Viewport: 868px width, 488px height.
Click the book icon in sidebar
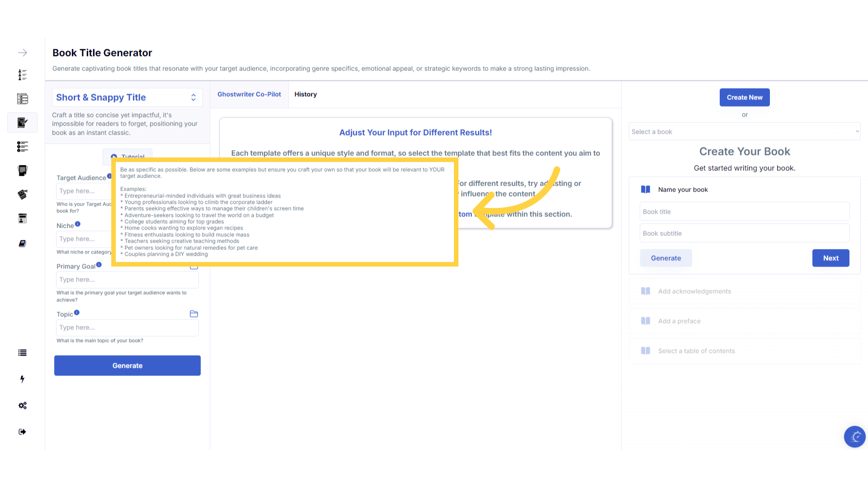coord(22,244)
